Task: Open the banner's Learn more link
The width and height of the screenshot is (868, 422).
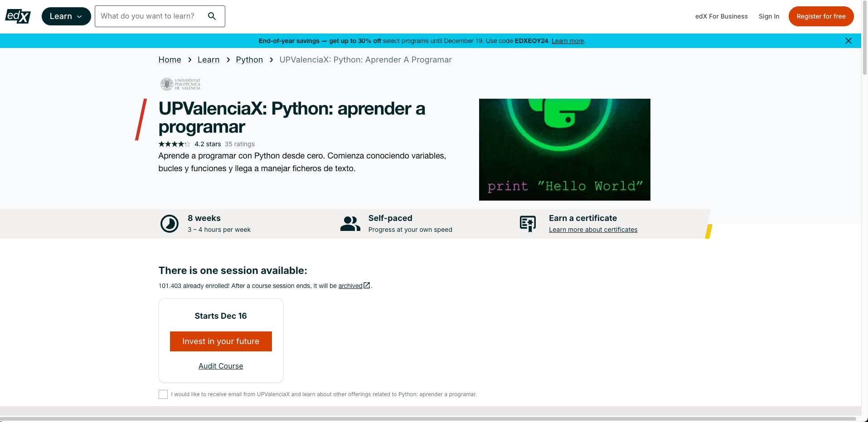Action: tap(567, 41)
